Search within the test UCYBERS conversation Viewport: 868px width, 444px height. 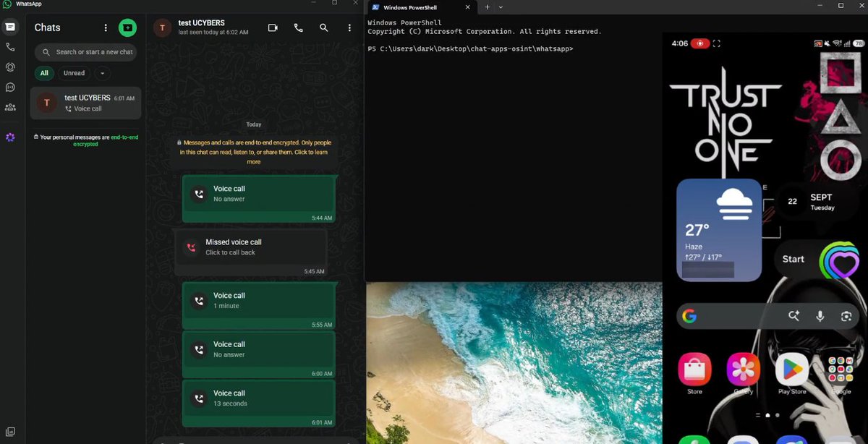(323, 27)
